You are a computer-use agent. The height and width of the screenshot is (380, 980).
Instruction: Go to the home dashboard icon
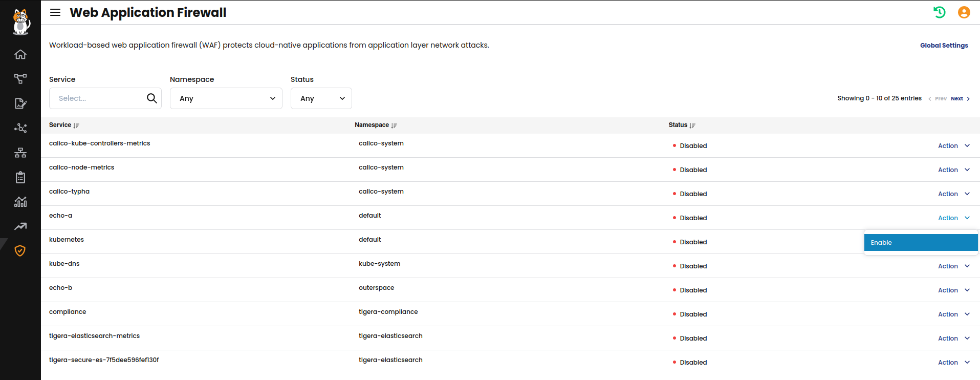(20, 54)
